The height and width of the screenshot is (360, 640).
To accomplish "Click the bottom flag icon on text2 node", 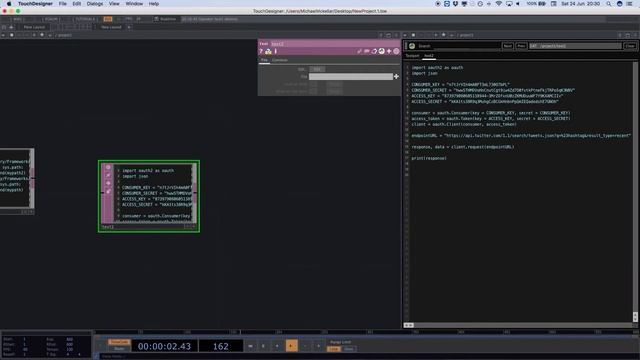I will [x=108, y=191].
